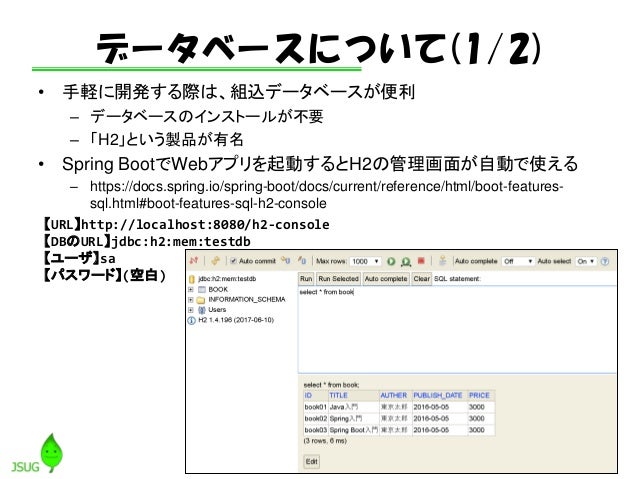Open the docs.spring.io h2-console link
This screenshot has height=479, width=638.
326,195
